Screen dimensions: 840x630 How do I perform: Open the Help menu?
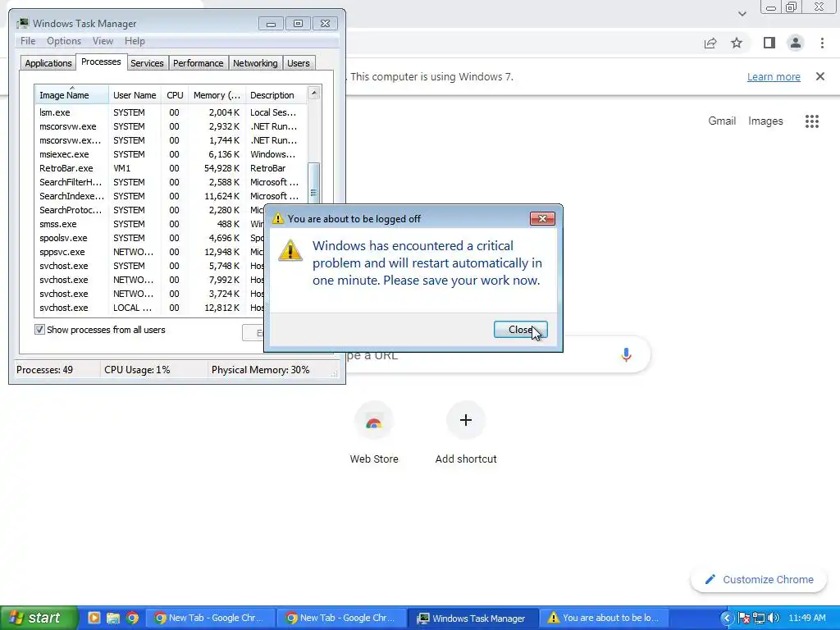[x=135, y=41]
